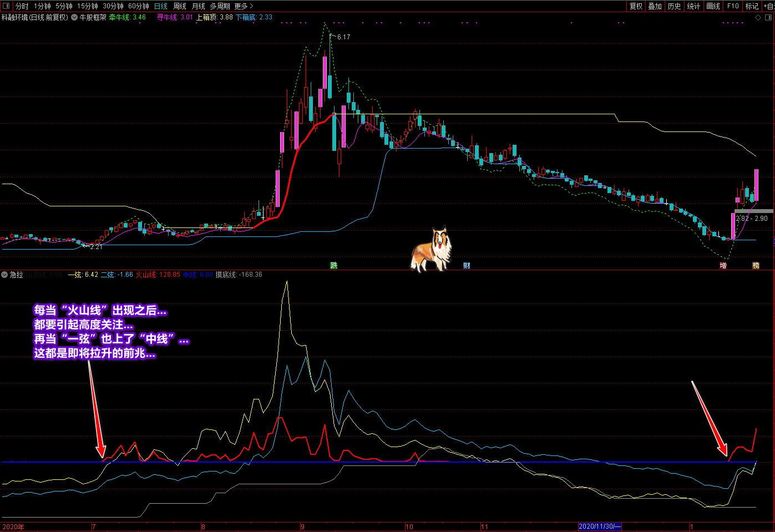Open F10 company information
This screenshot has width=775, height=532.
(733, 6)
